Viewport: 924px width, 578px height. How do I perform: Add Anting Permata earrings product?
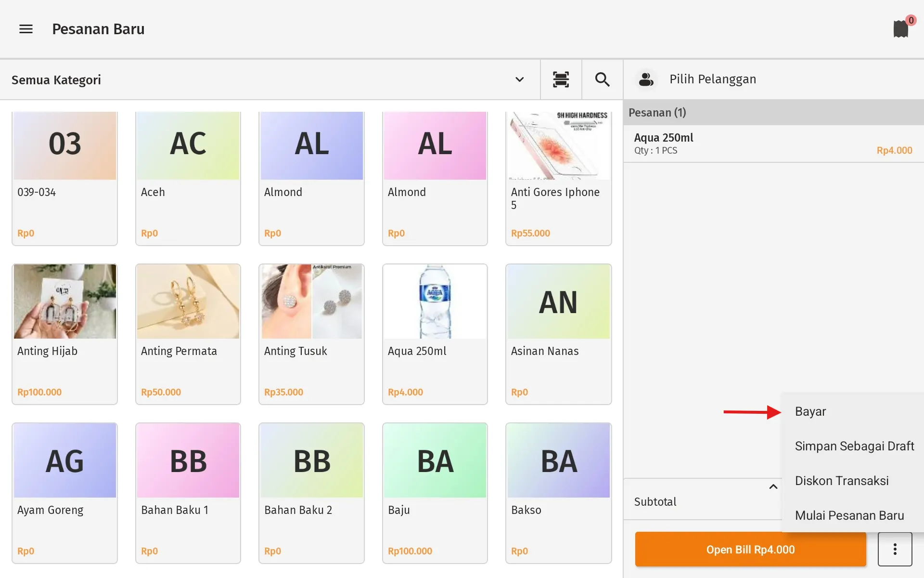[x=188, y=334]
